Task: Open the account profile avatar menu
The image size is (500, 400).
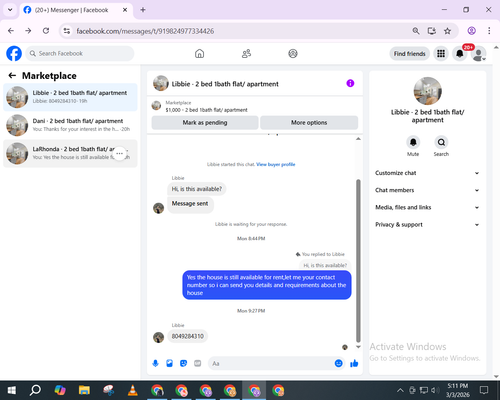Action: coord(479,54)
